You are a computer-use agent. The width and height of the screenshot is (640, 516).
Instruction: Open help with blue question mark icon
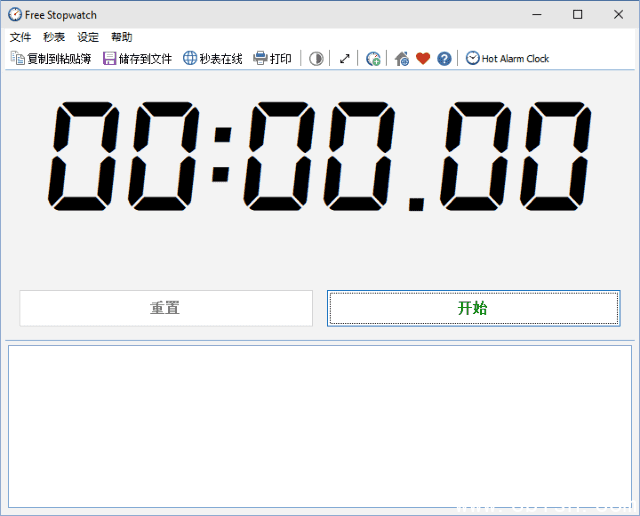[x=444, y=59]
